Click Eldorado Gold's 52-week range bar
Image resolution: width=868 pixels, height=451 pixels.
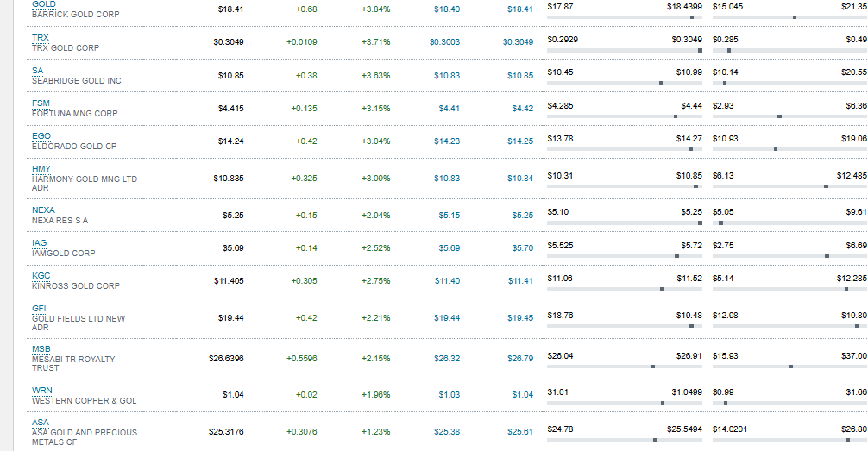click(789, 148)
